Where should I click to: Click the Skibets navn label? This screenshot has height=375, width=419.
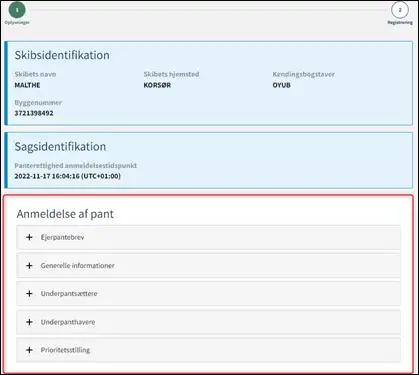click(x=35, y=74)
